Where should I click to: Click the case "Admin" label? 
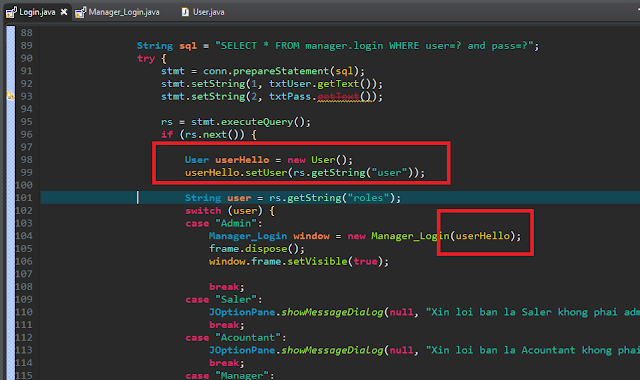point(223,223)
